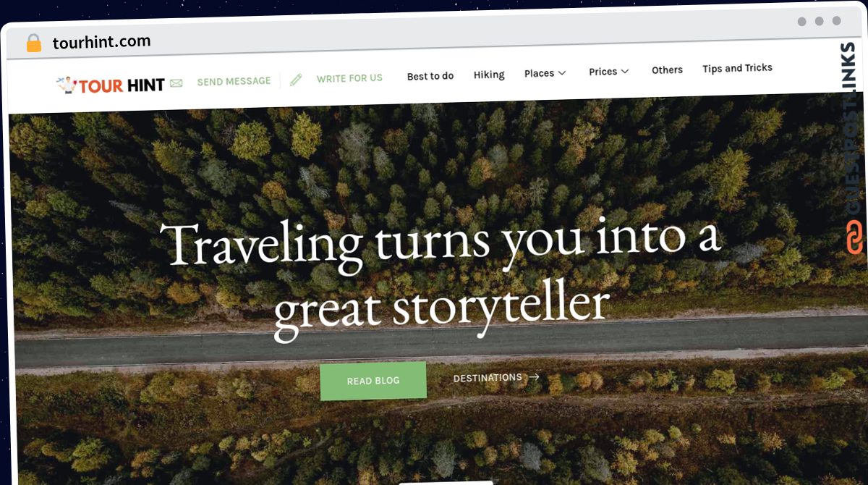Open the Hiking menu item
Viewport: 868px width, 485px height.
[x=489, y=75]
